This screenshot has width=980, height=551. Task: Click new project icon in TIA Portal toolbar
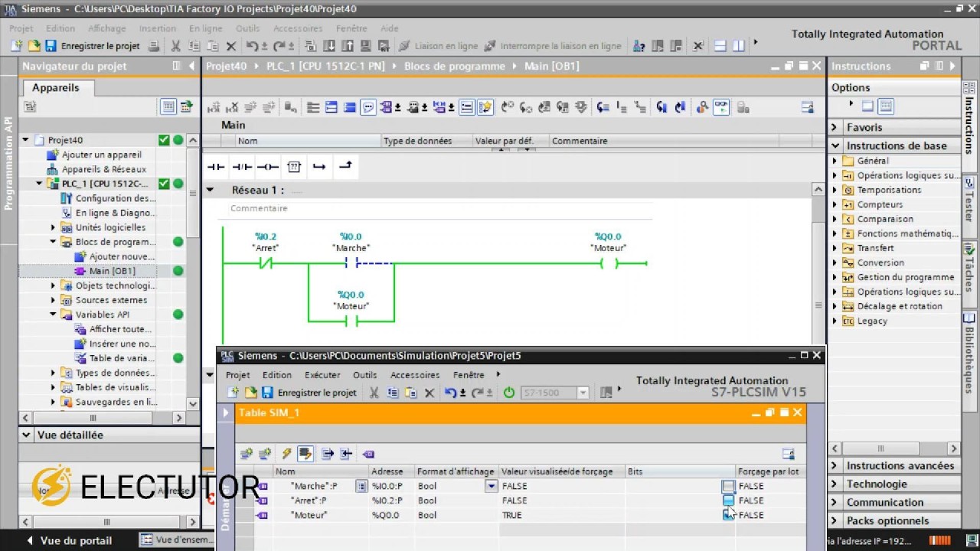click(17, 46)
